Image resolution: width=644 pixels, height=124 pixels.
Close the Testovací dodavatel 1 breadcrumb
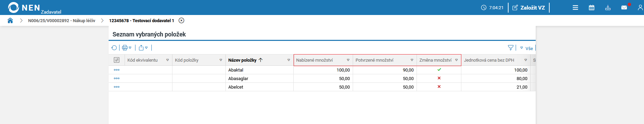click(182, 20)
